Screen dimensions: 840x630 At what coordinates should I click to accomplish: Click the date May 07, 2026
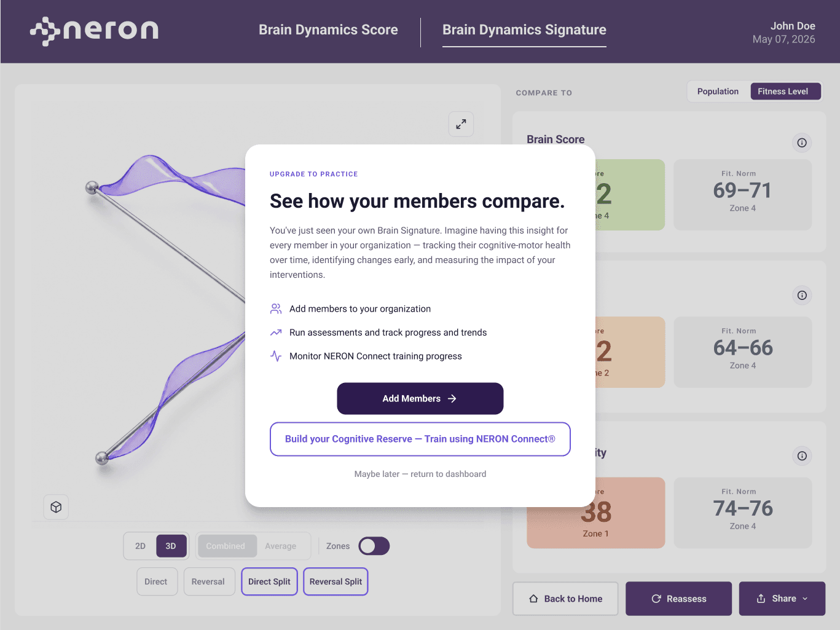(x=784, y=39)
